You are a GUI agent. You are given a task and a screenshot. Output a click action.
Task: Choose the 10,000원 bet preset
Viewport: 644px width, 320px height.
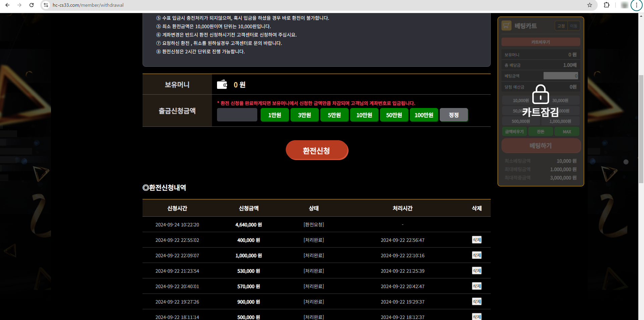(x=521, y=101)
